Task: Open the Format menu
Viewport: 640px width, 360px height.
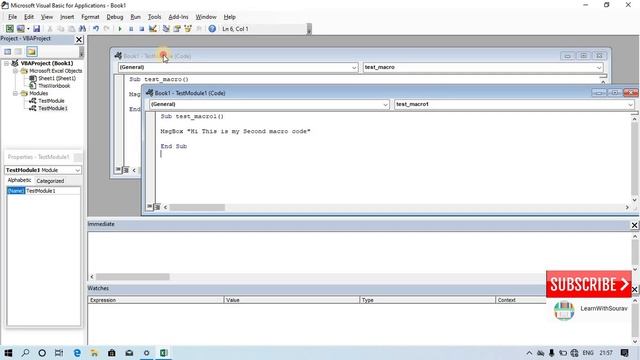Action: tap(90, 17)
